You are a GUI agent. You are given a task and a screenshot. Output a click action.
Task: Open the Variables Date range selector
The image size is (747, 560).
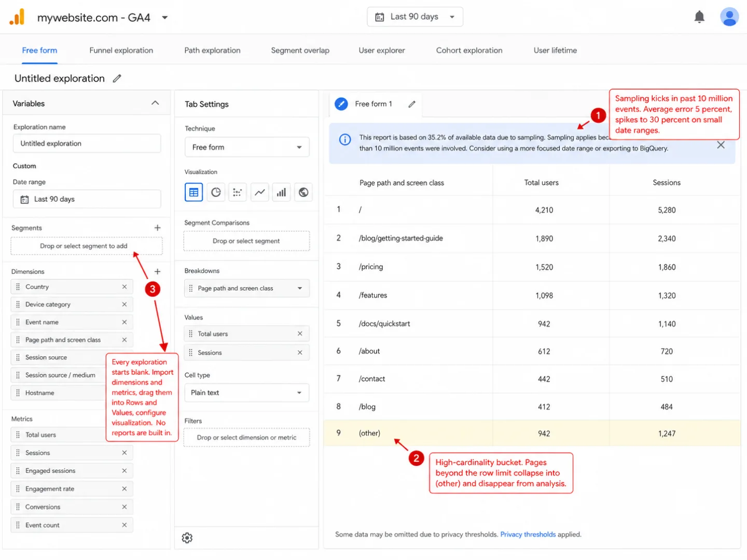pos(87,199)
